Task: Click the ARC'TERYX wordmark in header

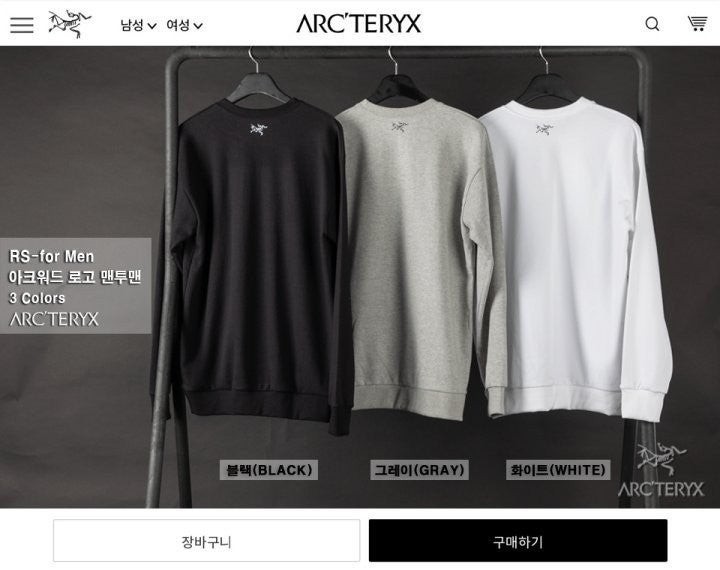Action: point(358,23)
